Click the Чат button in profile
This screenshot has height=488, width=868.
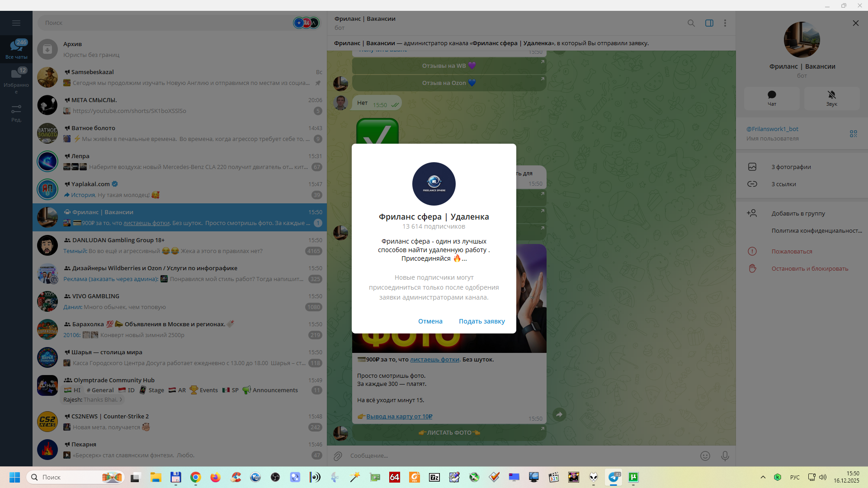(772, 98)
